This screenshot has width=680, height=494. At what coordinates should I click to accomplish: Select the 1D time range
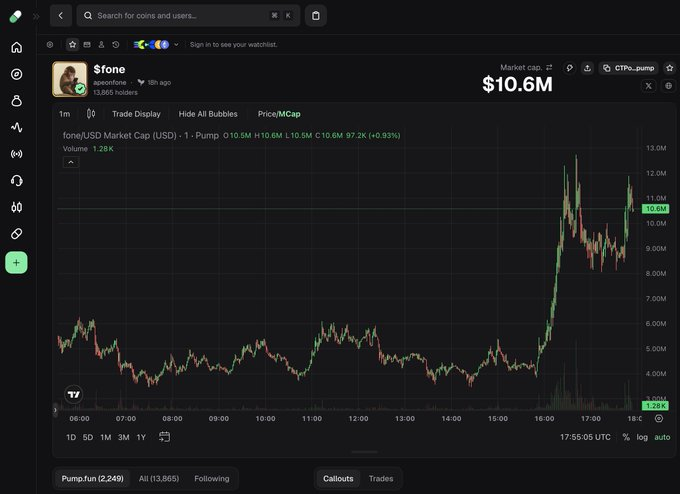(71, 437)
